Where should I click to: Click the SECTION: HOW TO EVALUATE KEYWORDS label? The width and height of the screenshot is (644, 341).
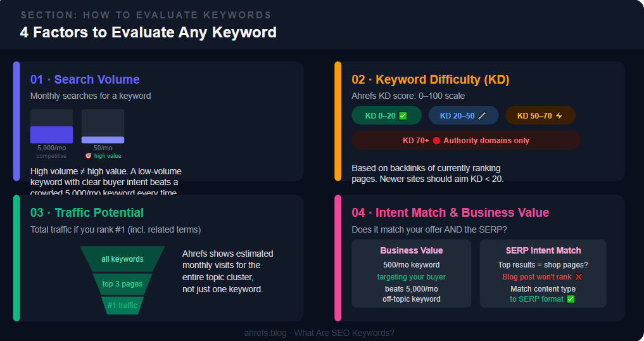pos(146,15)
